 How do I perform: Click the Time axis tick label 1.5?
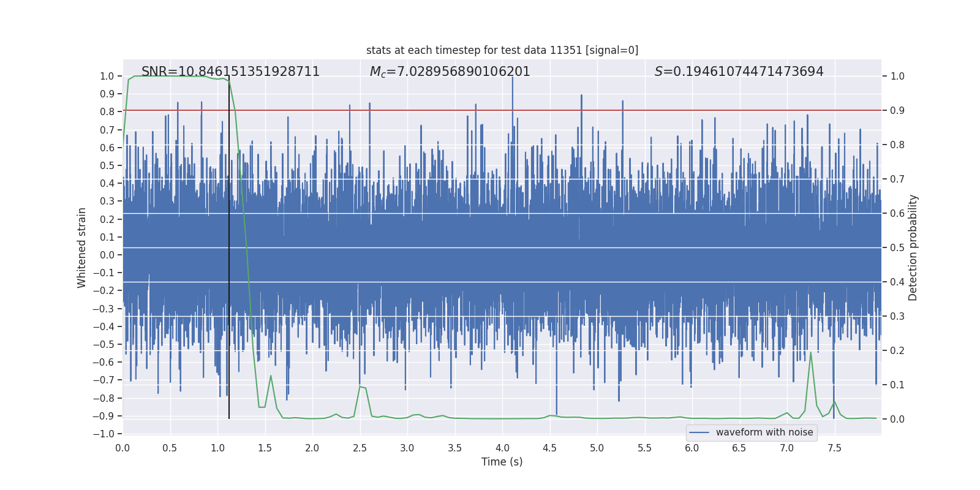coord(265,448)
